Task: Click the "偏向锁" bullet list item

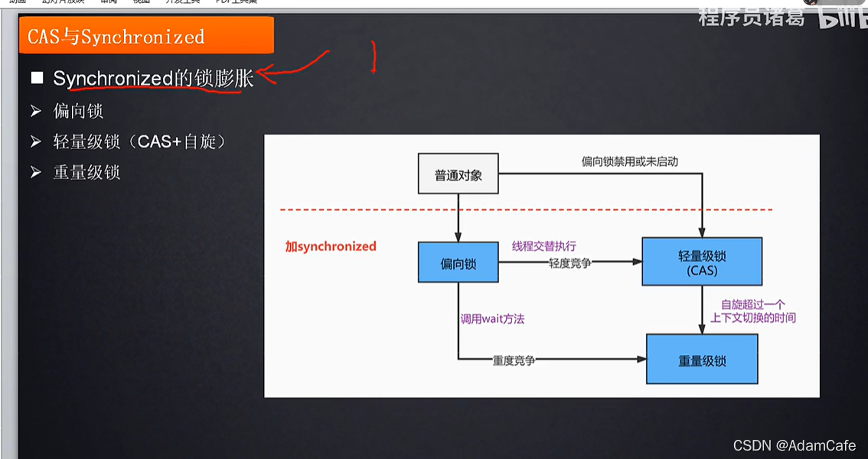Action: [78, 111]
